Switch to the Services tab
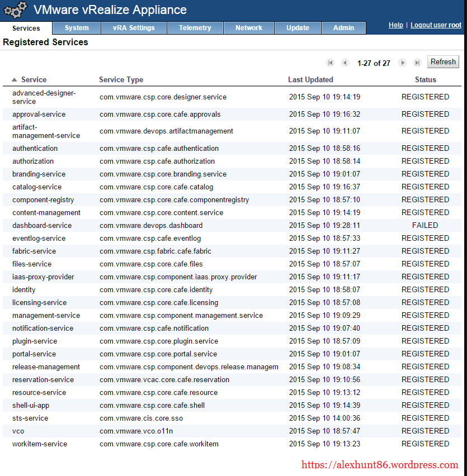This screenshot has width=467, height=476. 26,28
